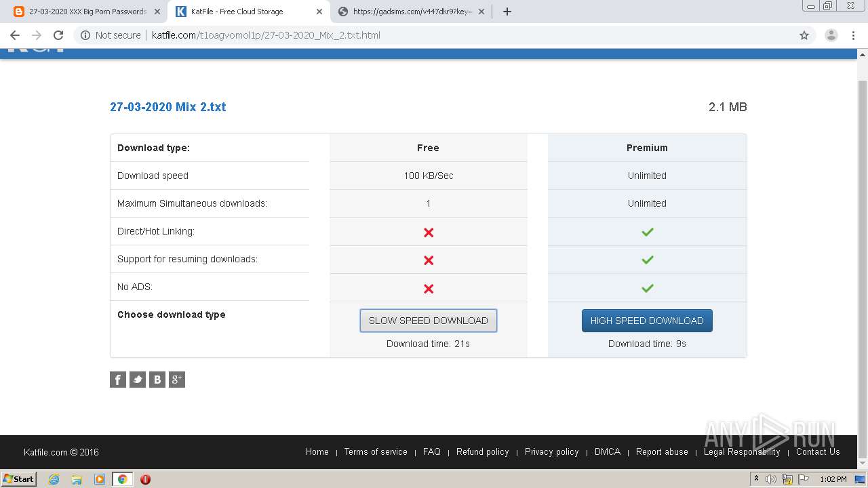
Task: Select the KatFile - Free Cloud Storage tab
Action: coord(248,12)
